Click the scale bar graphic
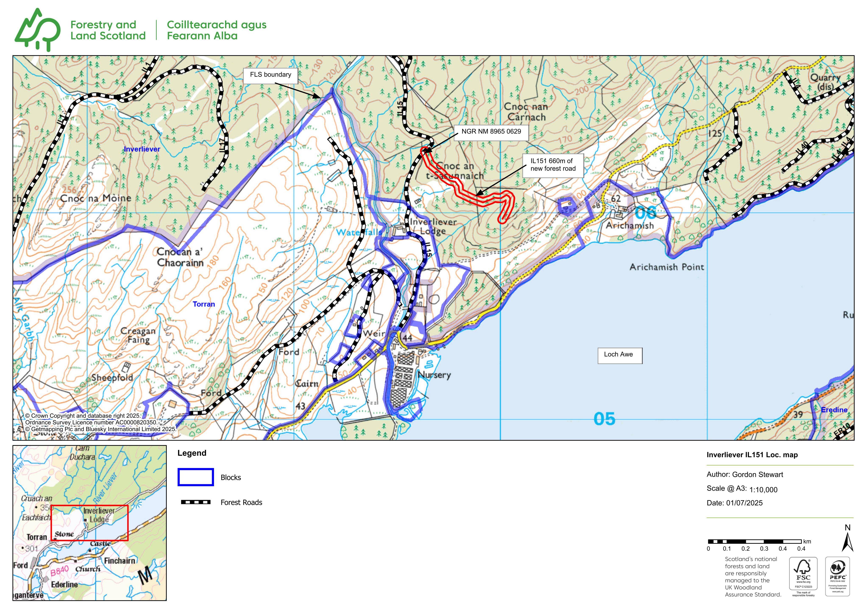This screenshot has width=868, height=614. tap(755, 541)
